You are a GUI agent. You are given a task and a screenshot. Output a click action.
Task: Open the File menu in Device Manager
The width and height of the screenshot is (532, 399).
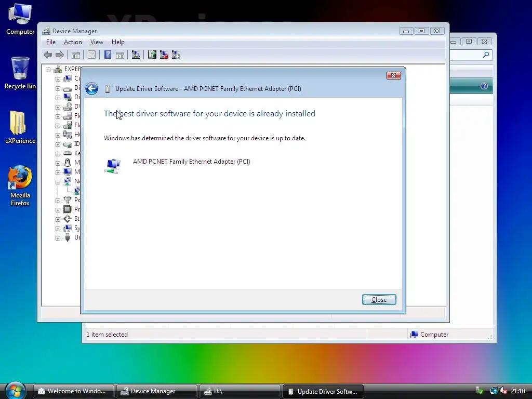click(x=51, y=42)
